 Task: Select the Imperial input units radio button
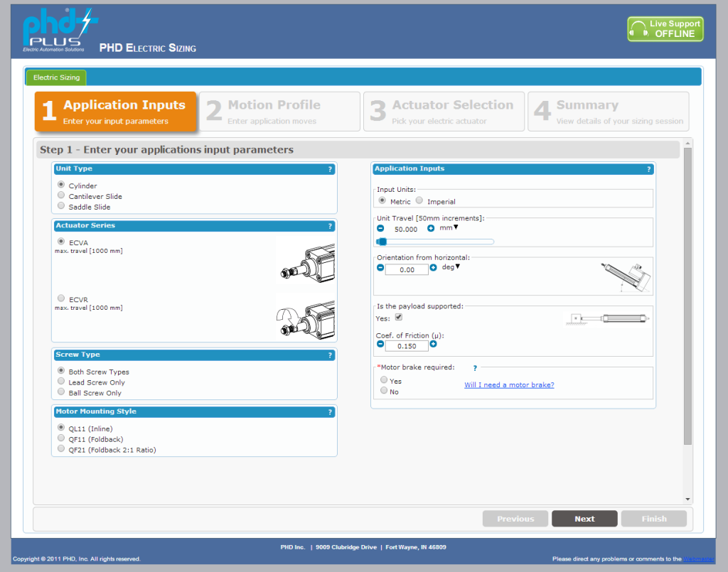(418, 200)
